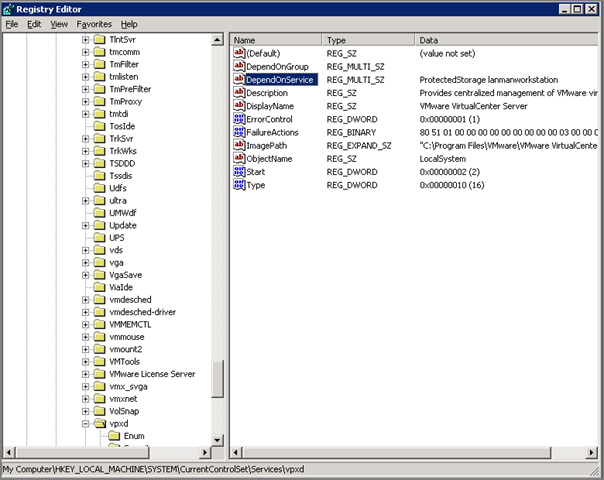Click the TosIde folder icon
This screenshot has height=480, width=604.
tap(99, 126)
